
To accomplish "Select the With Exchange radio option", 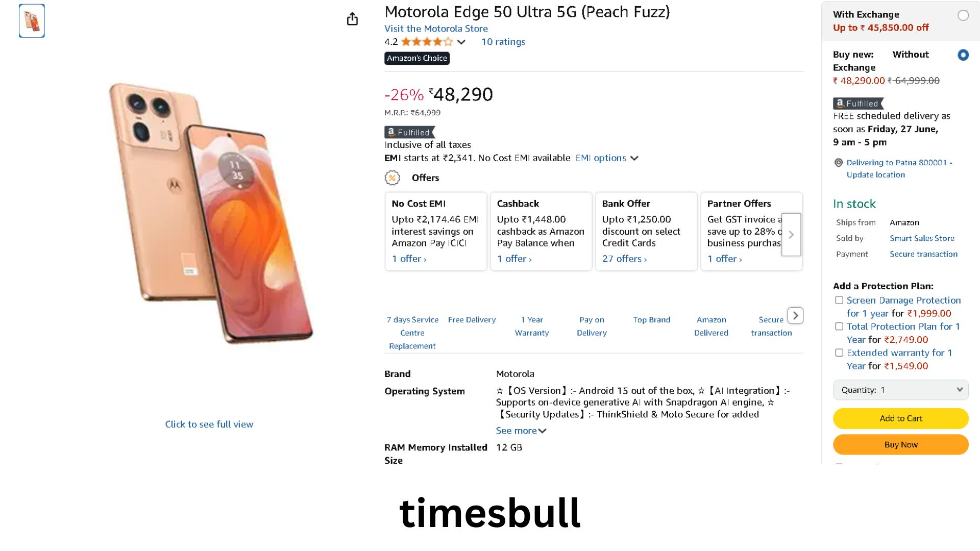I will click(963, 15).
